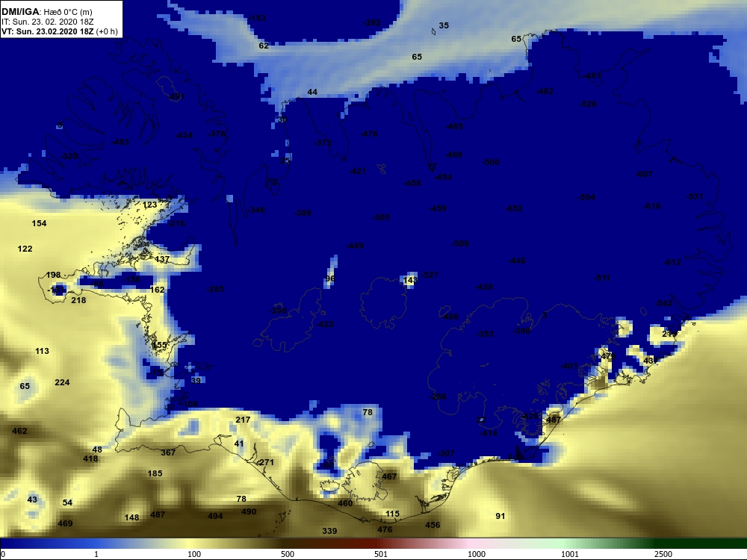The height and width of the screenshot is (560, 747).
Task: Click the map value '490' along the southern edge
Action: [249, 511]
